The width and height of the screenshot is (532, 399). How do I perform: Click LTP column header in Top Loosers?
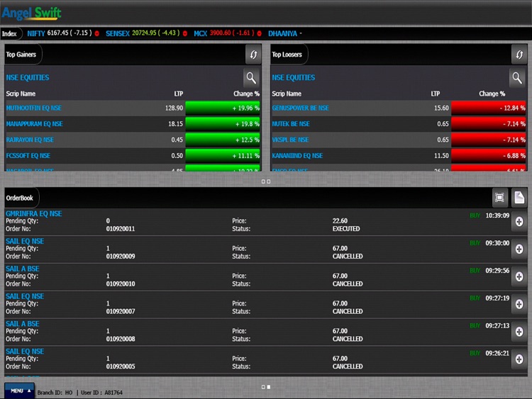coord(436,94)
